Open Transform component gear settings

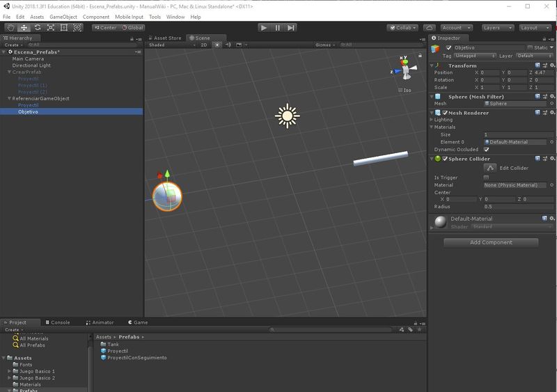click(552, 65)
